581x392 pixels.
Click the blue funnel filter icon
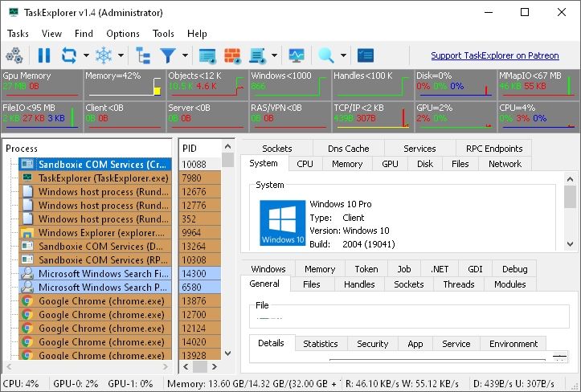coord(168,55)
